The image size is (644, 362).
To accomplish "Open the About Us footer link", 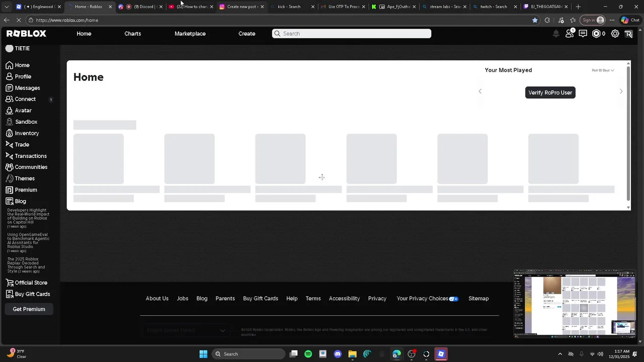I will pyautogui.click(x=157, y=299).
